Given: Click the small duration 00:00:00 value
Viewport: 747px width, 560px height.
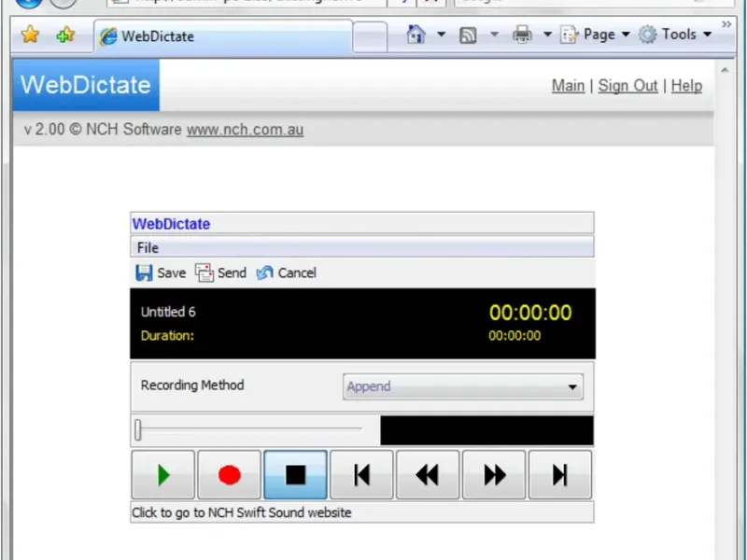Looking at the screenshot, I should pos(514,336).
